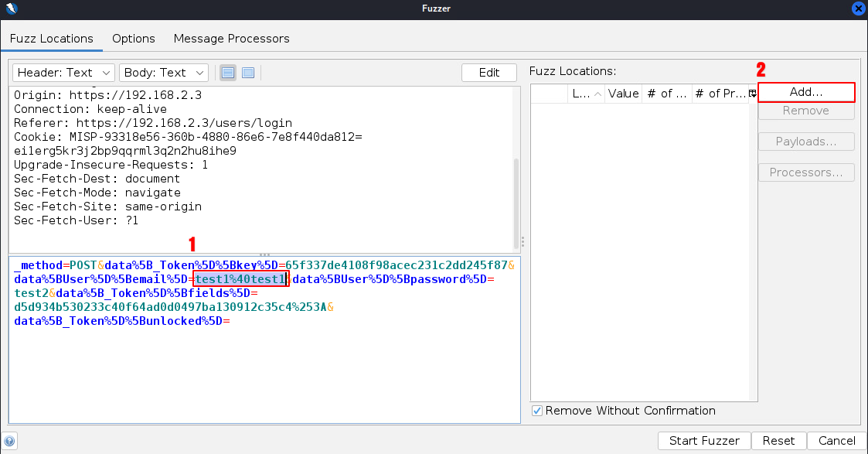Click the help icon at bottom left

10,441
